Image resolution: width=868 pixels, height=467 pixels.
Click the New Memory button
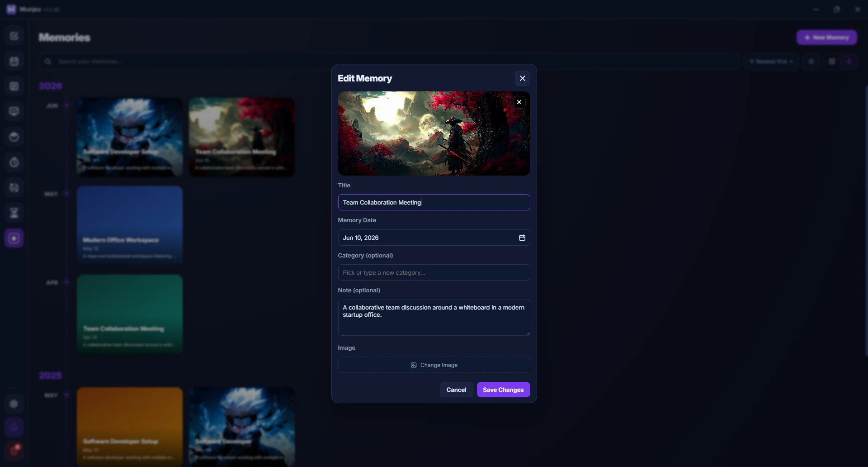click(826, 38)
